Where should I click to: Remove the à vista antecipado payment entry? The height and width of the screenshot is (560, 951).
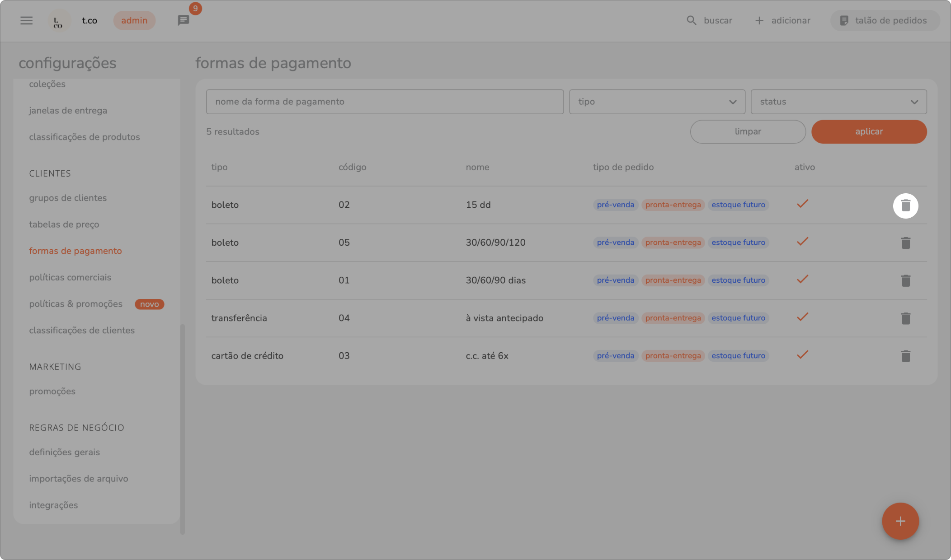905,318
